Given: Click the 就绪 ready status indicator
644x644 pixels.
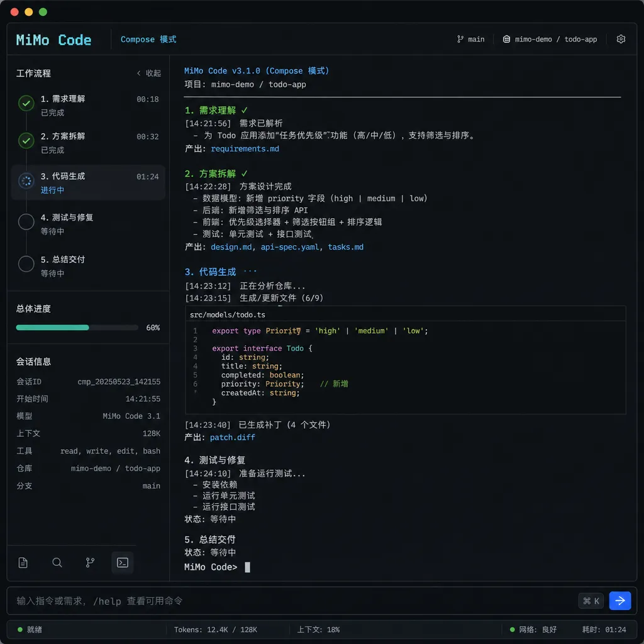Looking at the screenshot, I should pos(30,630).
